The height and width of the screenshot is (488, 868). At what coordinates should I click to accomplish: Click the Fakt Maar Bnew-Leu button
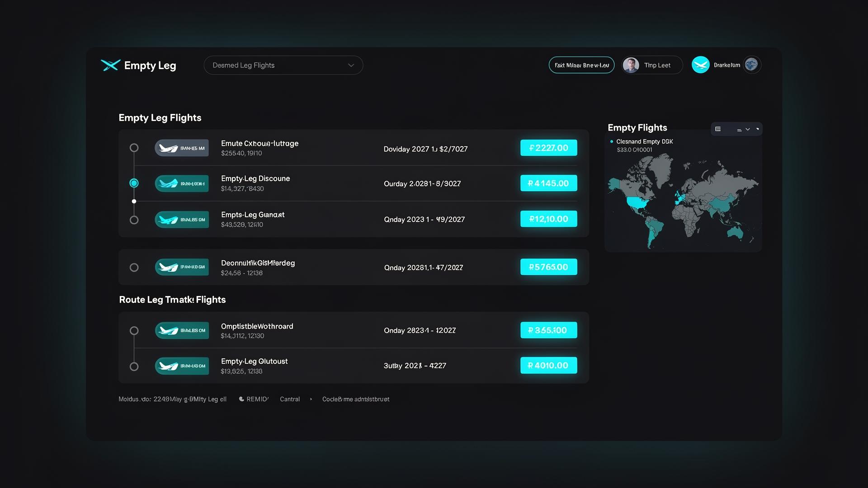point(581,65)
